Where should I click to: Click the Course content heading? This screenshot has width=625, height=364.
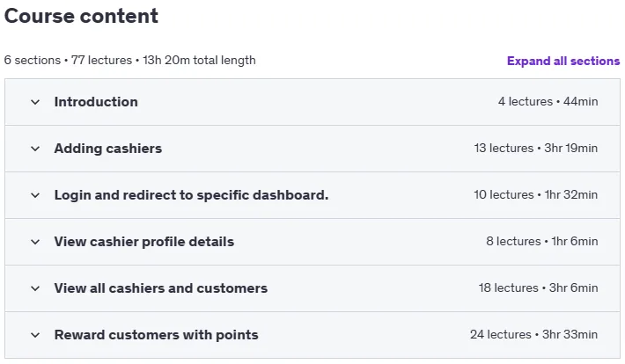tap(81, 17)
